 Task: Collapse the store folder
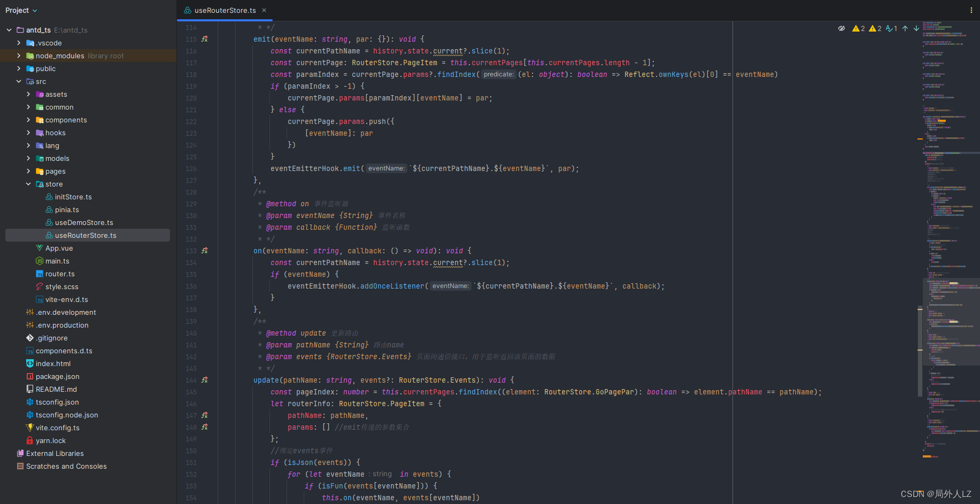(x=28, y=184)
